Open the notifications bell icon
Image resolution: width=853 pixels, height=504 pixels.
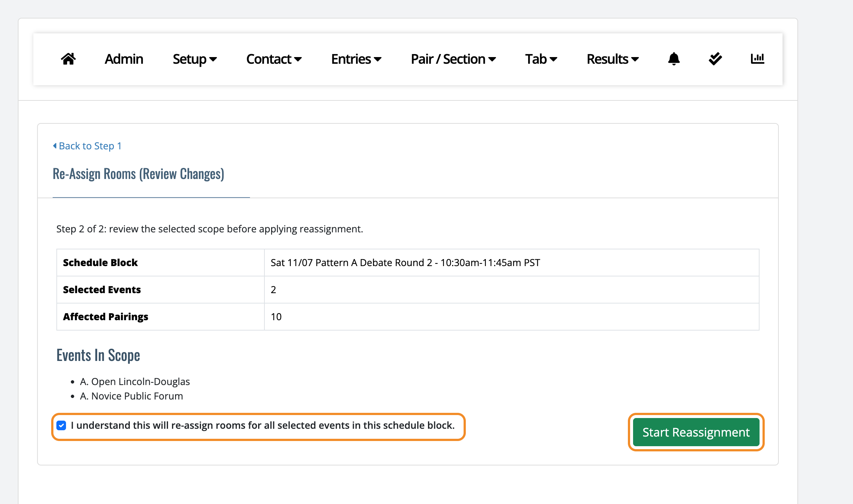tap(673, 59)
